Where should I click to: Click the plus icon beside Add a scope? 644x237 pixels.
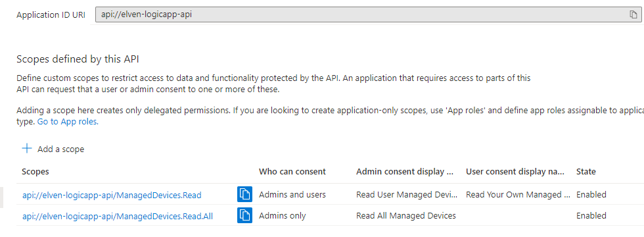[27, 149]
